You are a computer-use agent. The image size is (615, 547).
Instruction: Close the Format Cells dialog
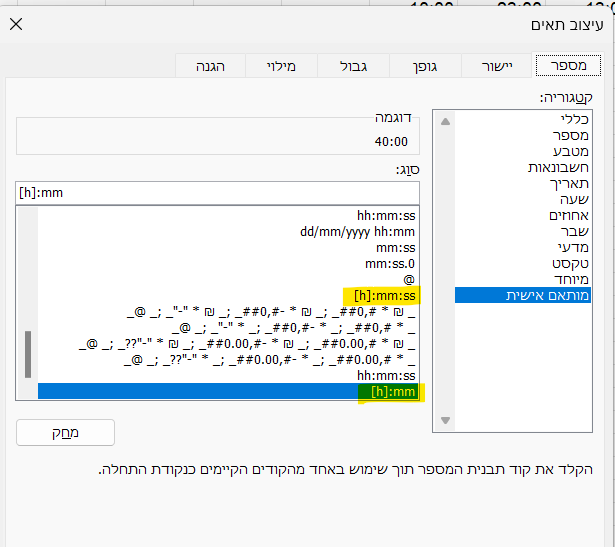tap(16, 24)
